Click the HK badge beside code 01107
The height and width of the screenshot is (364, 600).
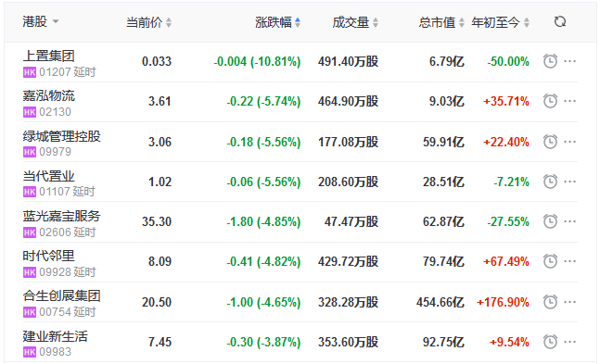[30, 192]
